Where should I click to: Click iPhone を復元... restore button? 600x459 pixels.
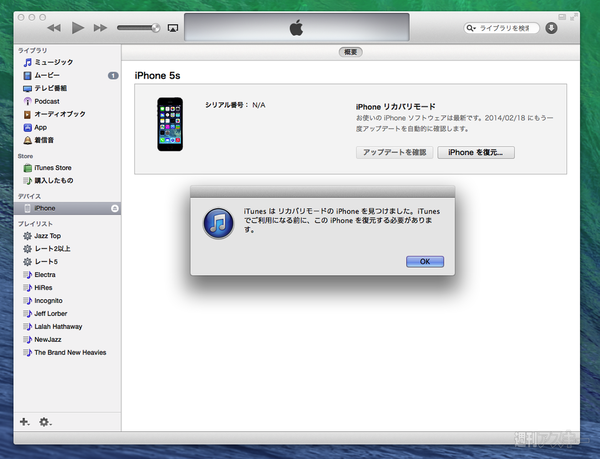(476, 152)
